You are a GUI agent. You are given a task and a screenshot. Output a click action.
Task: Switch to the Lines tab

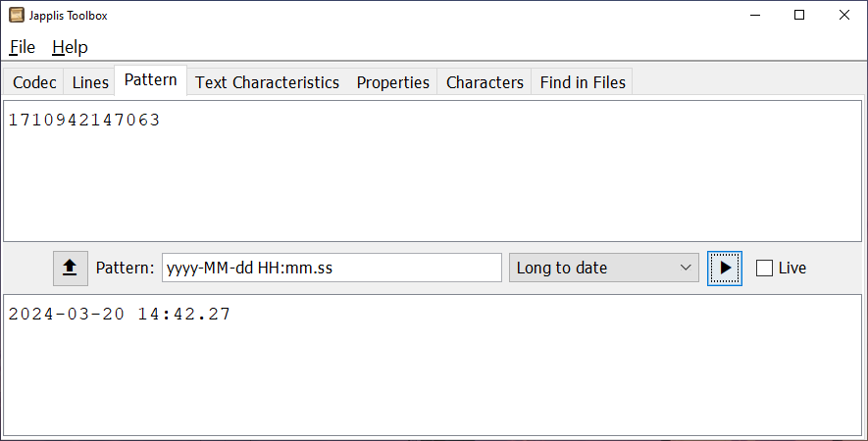coord(90,82)
